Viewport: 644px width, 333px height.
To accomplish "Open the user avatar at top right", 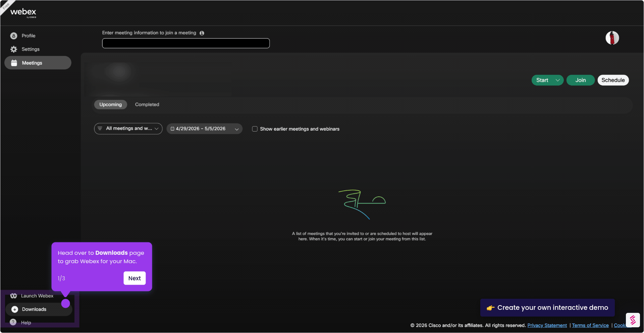I will click(x=612, y=38).
